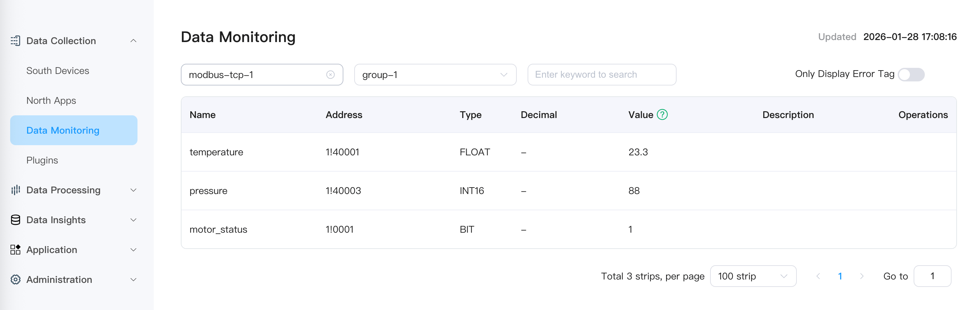Go to the previous page arrow

pyautogui.click(x=818, y=276)
